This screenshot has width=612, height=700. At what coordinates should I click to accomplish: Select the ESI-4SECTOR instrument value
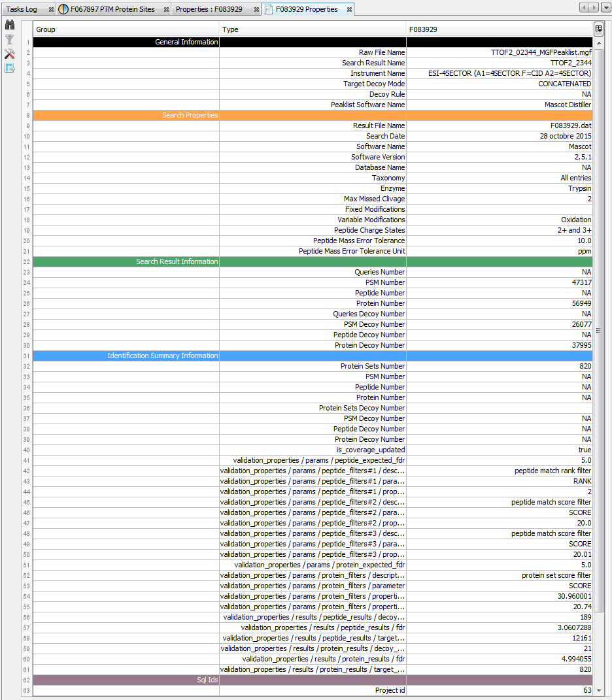point(500,73)
